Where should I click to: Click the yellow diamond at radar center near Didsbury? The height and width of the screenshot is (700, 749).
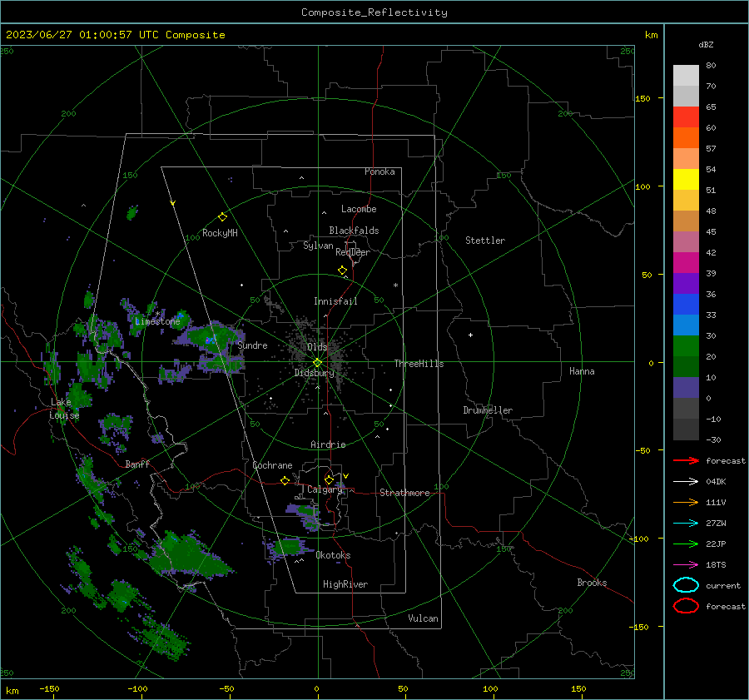pos(318,363)
